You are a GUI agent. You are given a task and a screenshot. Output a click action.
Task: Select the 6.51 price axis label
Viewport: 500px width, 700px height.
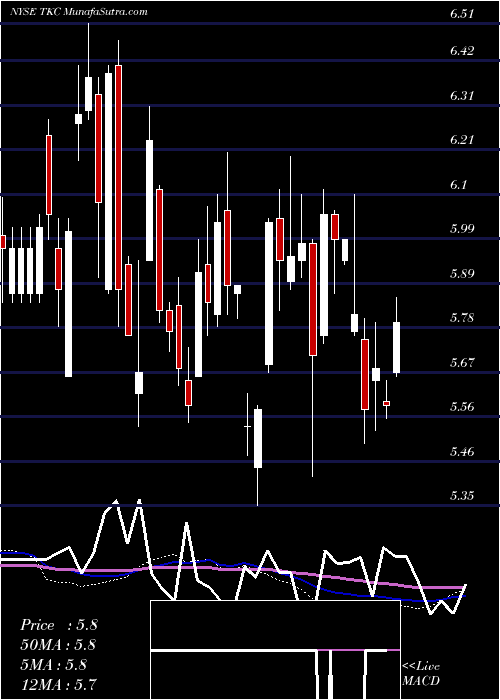[462, 14]
